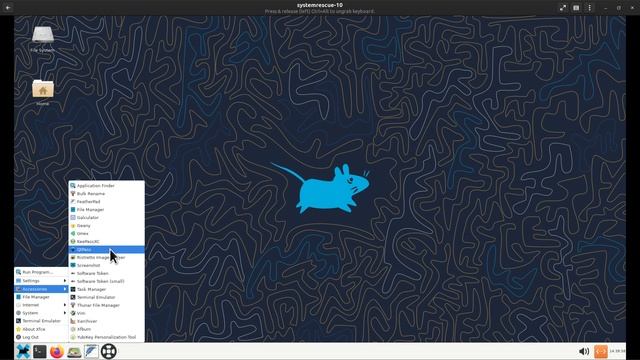640x360 pixels.
Task: Open the Home folder desktop icon
Action: pos(42,93)
